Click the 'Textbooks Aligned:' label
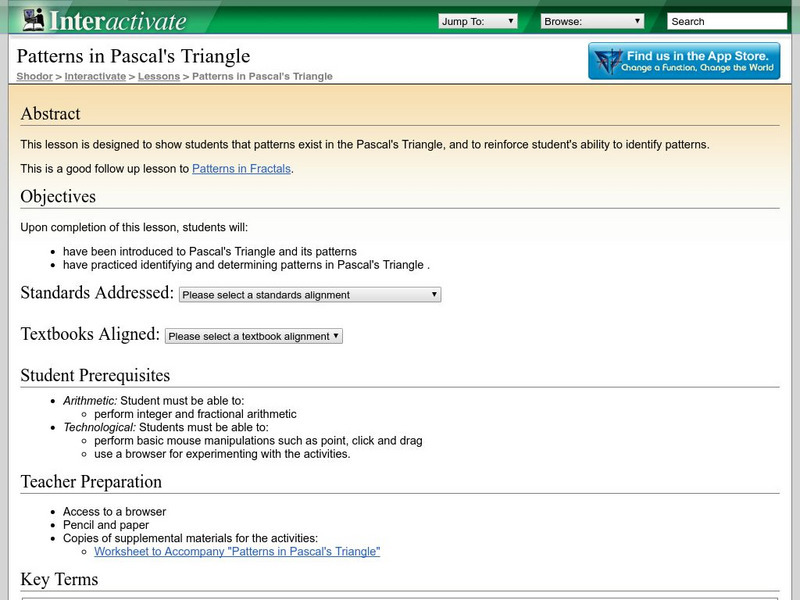The width and height of the screenshot is (800, 600). (90, 334)
